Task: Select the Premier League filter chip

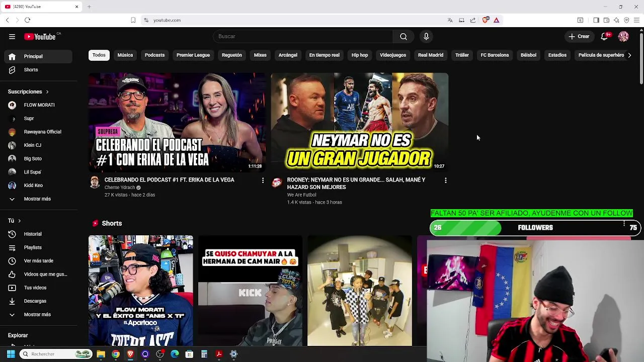Action: pos(193,55)
